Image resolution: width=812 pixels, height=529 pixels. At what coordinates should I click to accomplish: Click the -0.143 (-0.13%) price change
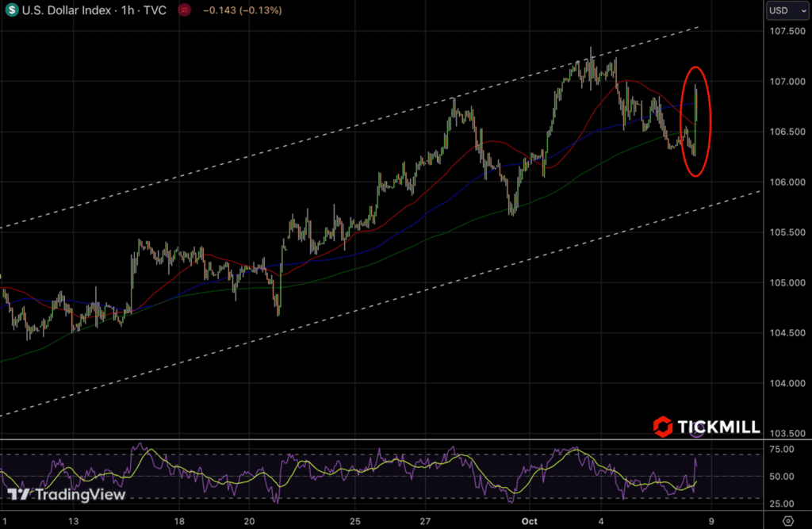241,11
